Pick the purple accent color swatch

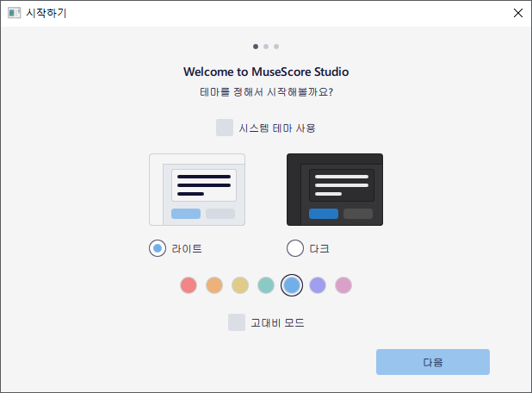tap(318, 285)
